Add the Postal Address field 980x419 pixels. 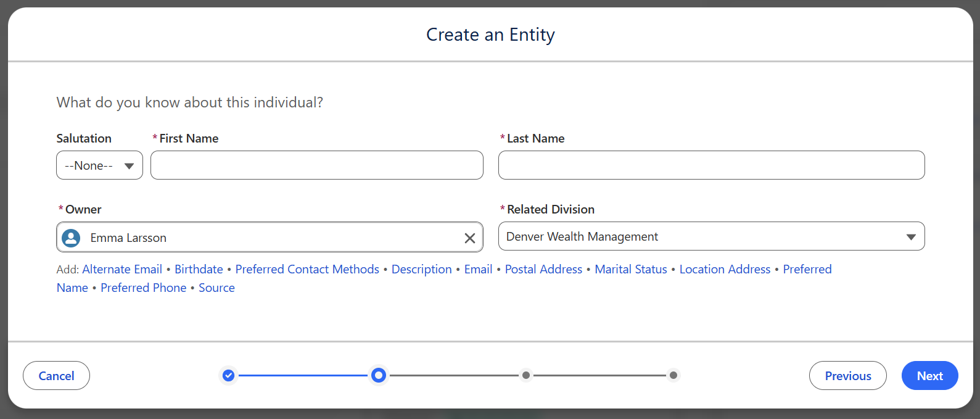(543, 269)
